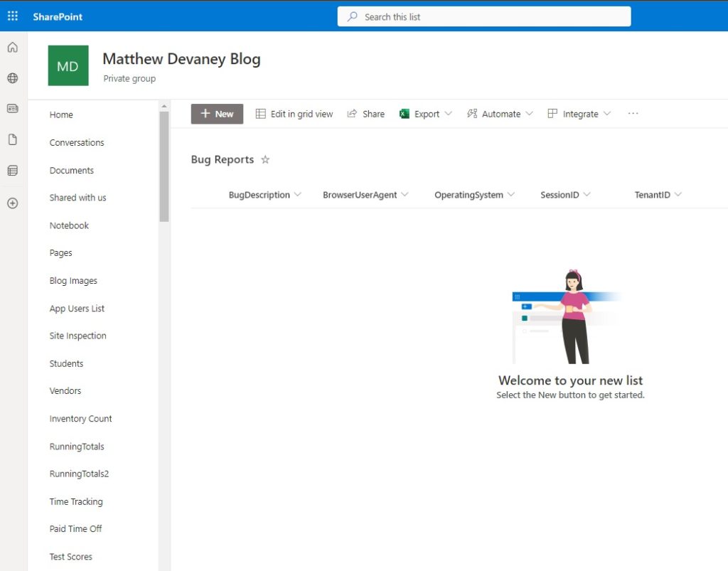This screenshot has width=728, height=571.
Task: Click the Share command
Action: [x=366, y=114]
